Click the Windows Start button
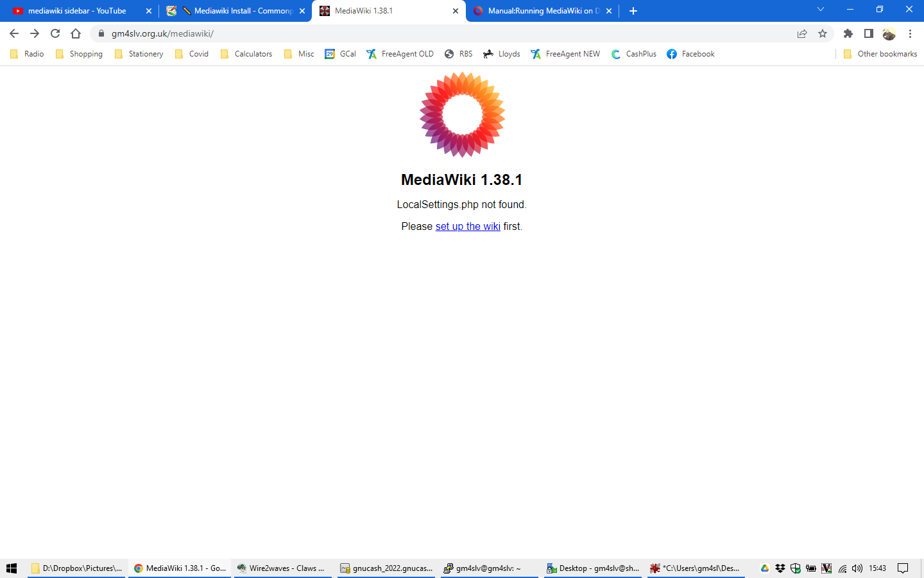The width and height of the screenshot is (924, 578). click(x=11, y=568)
